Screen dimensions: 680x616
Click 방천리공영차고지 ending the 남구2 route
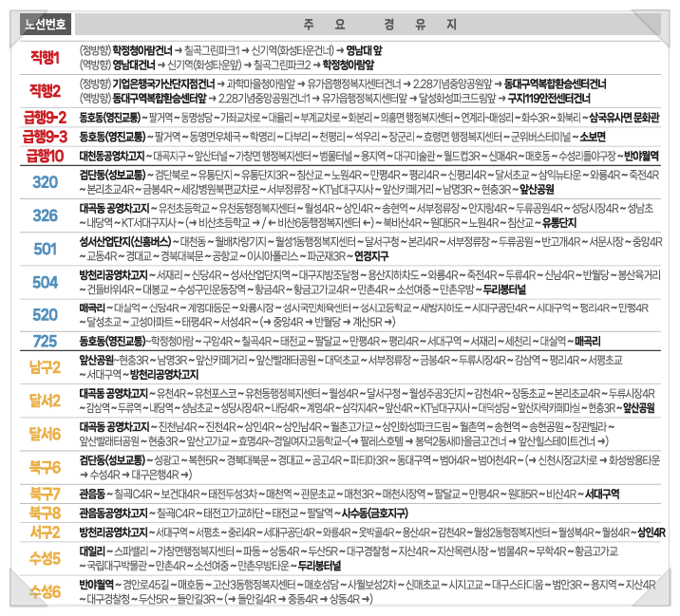click(x=164, y=375)
